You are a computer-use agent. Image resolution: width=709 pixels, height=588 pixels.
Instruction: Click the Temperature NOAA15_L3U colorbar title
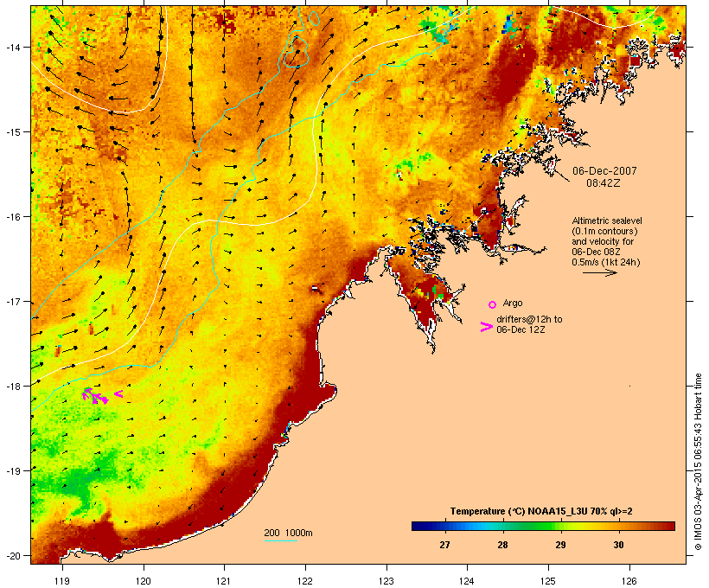541,512
